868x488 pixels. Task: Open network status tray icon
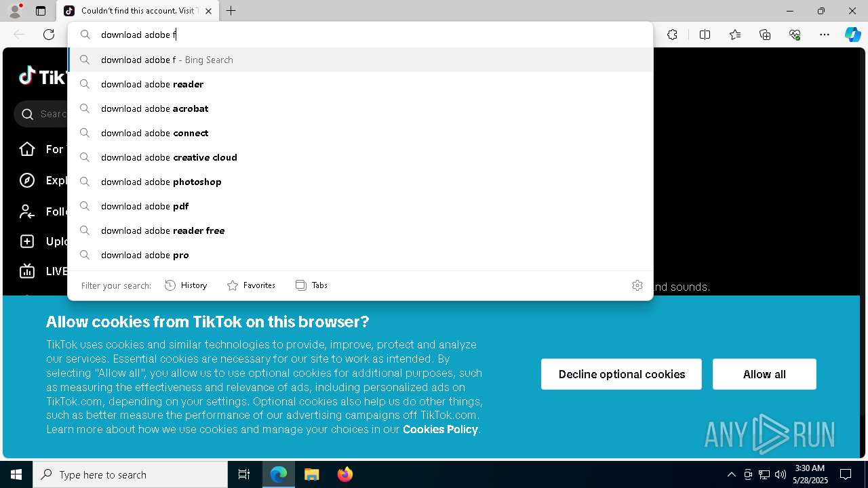tap(764, 474)
